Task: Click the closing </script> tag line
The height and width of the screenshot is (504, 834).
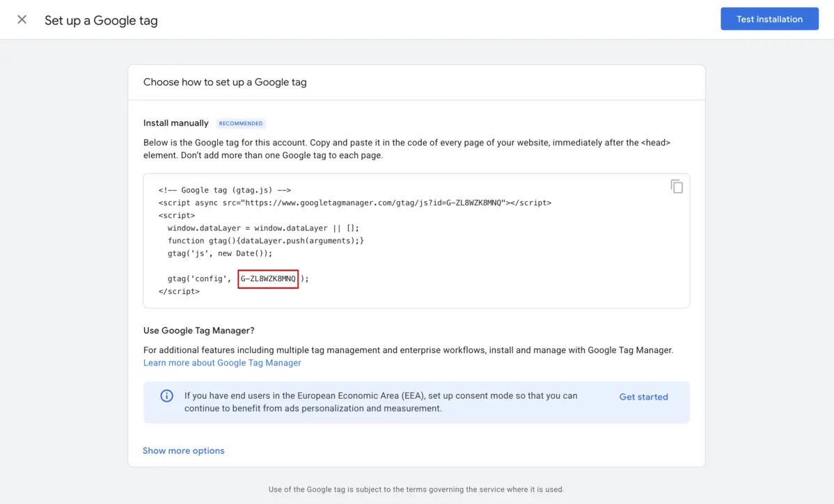Action: tap(179, 292)
